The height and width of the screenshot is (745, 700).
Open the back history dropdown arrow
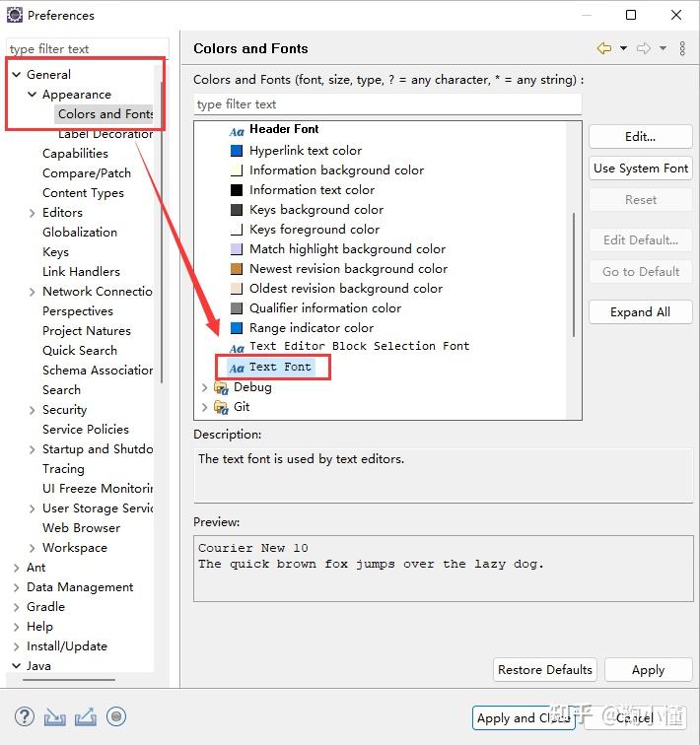coord(623,48)
